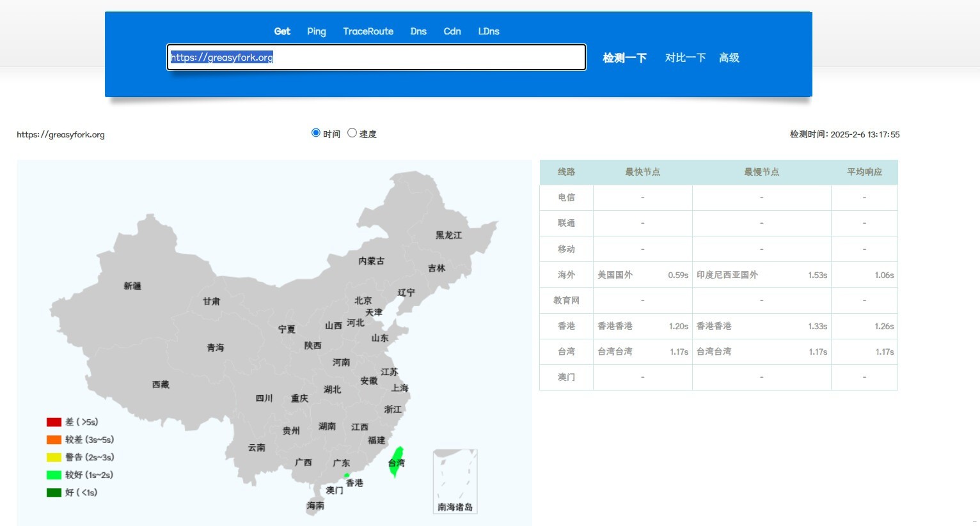Open the 高级 advanced options
Image resolution: width=980 pixels, height=526 pixels.
729,58
